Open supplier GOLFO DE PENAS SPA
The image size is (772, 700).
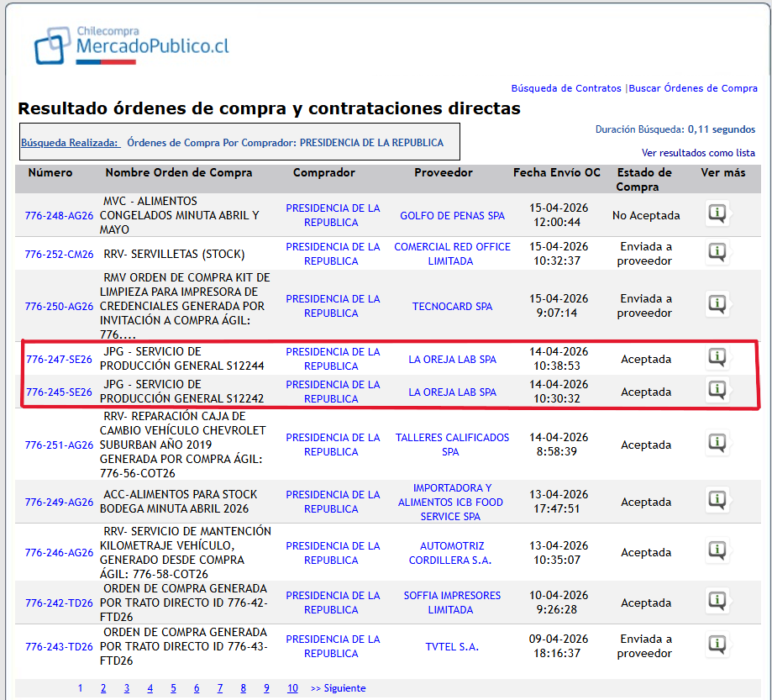pyautogui.click(x=453, y=215)
